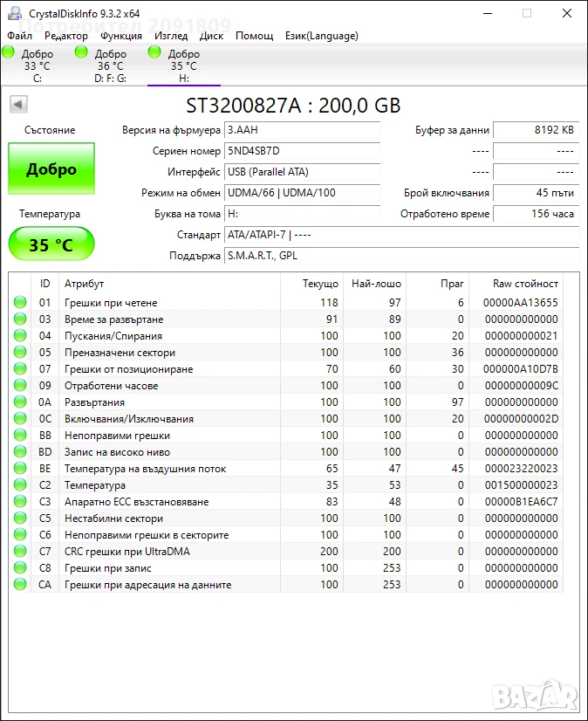Open the Файл menu
Screen dimensions: 588x721
coord(20,36)
